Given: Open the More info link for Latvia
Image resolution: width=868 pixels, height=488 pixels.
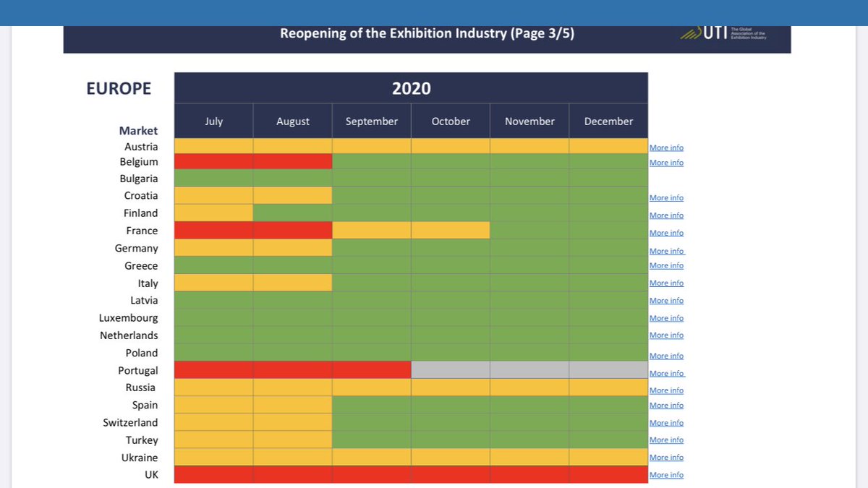Looking at the screenshot, I should click(666, 300).
